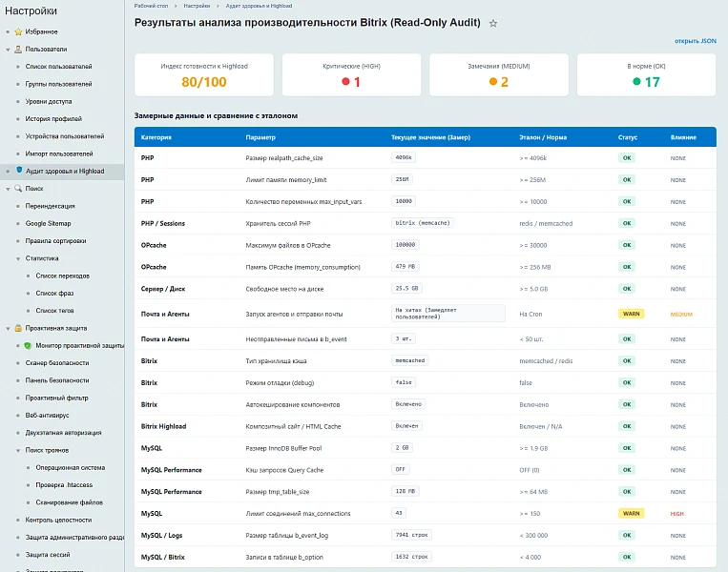This screenshot has height=572, width=728.
Task: Click the В норме (OK) card
Action: tap(646, 74)
